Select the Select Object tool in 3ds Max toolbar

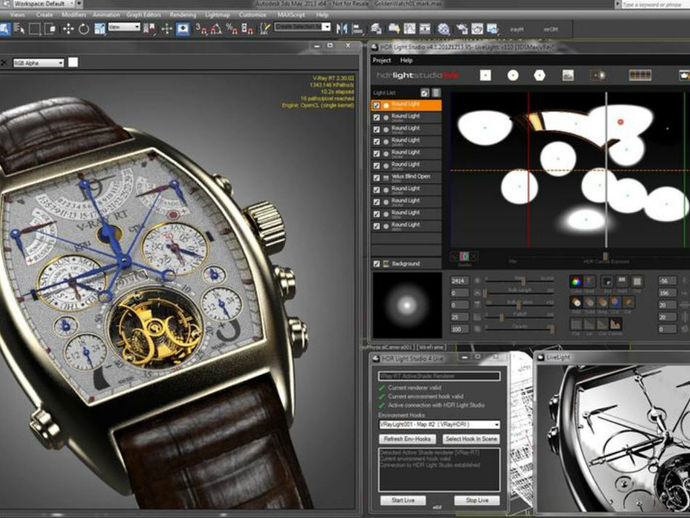tap(4, 29)
